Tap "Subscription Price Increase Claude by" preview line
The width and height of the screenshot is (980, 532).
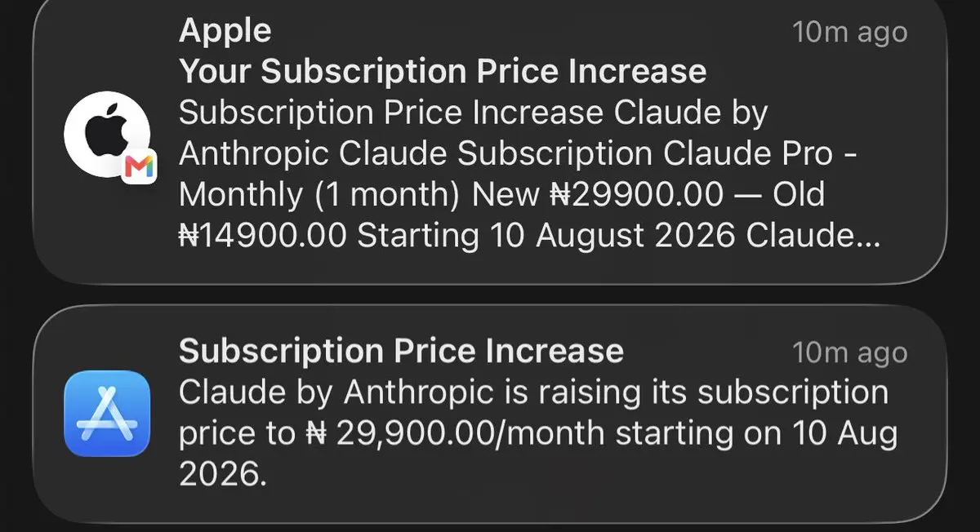coord(474,113)
